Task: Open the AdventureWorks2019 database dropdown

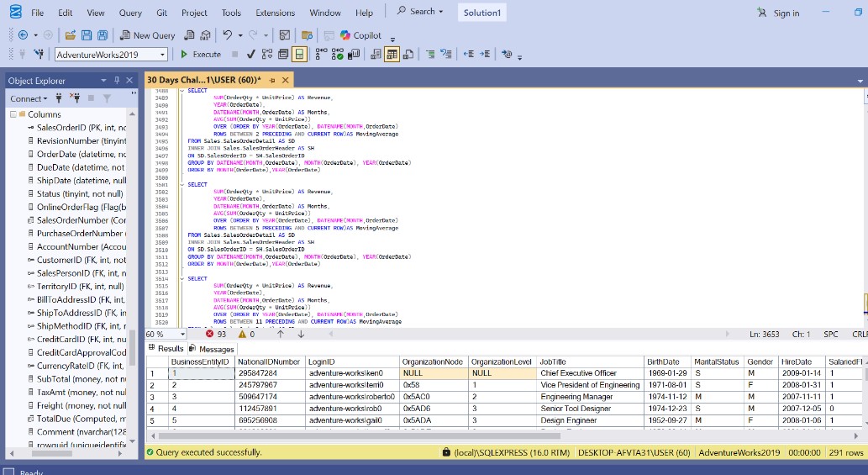Action: [161, 55]
